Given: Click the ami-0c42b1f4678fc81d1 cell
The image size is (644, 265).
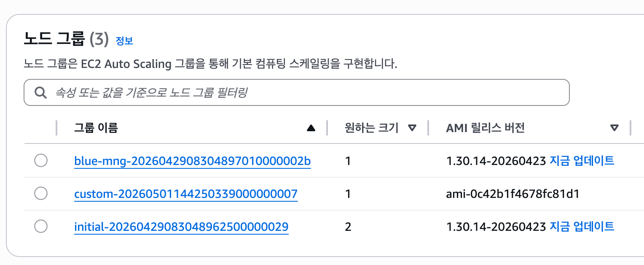Looking at the screenshot, I should coord(513,194).
